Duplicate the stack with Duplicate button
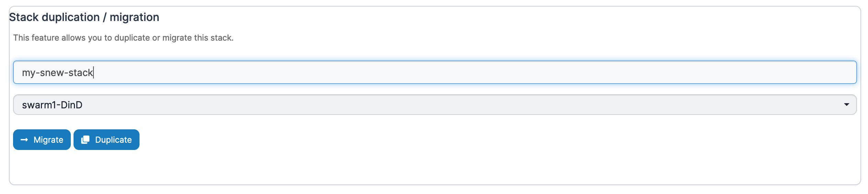This screenshot has height=194, width=868. [x=107, y=140]
